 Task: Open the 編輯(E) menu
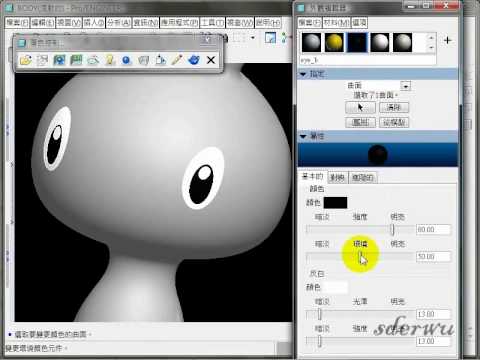pyautogui.click(x=43, y=23)
